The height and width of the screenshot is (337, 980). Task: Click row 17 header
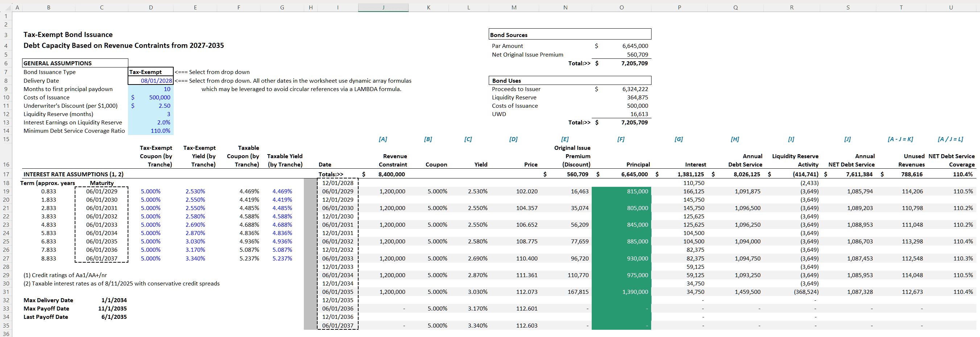coord(6,174)
